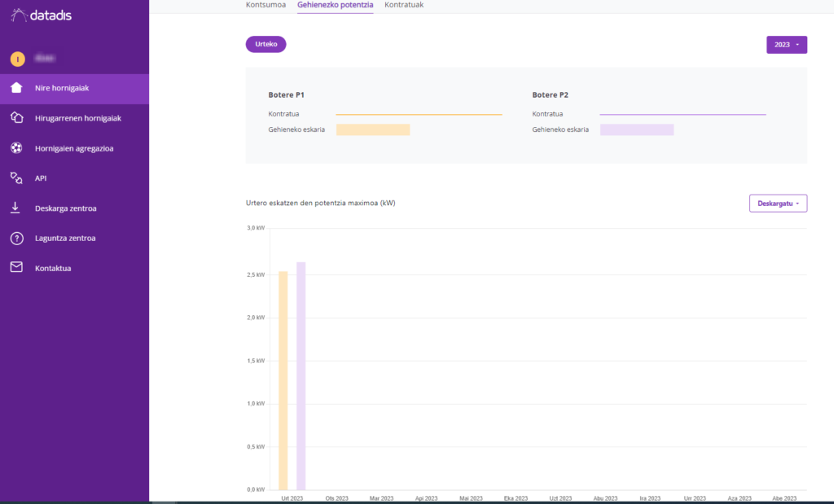Switch to the Kontsumoa tab

coord(266,5)
